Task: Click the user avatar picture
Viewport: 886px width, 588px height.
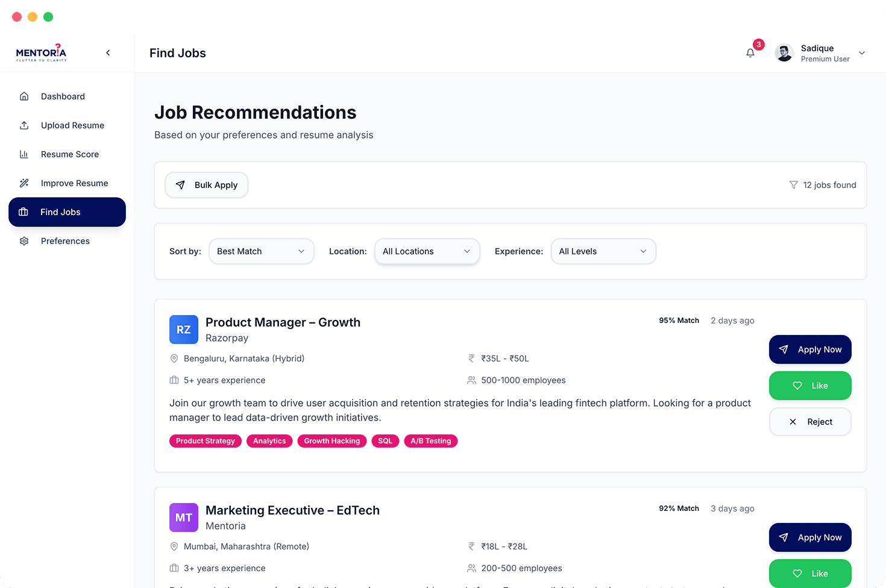Action: pos(784,53)
